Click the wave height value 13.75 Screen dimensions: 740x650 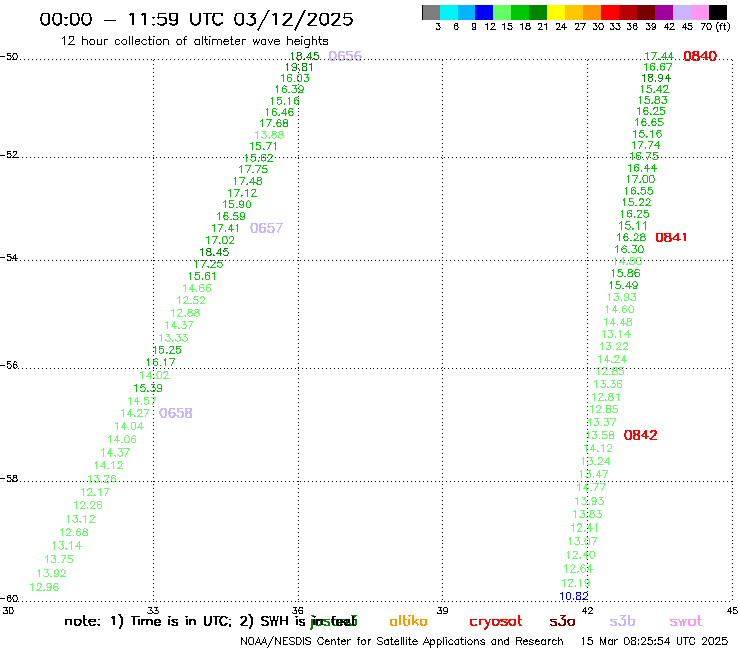[x=59, y=559]
